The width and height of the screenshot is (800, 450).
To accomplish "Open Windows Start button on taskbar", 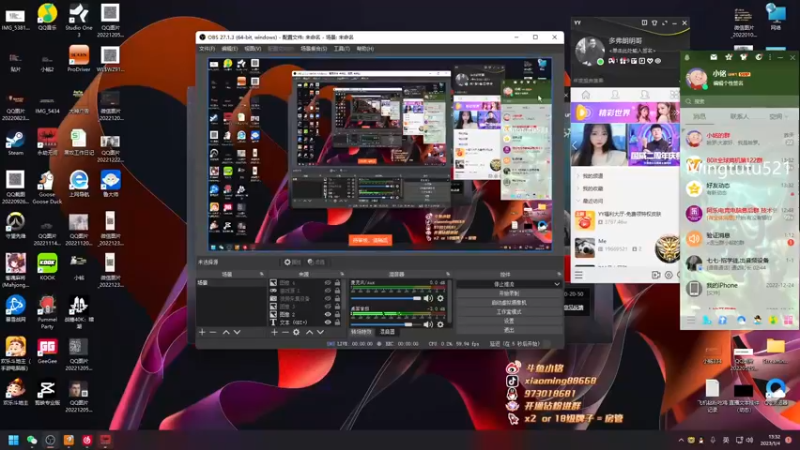I will click(14, 440).
